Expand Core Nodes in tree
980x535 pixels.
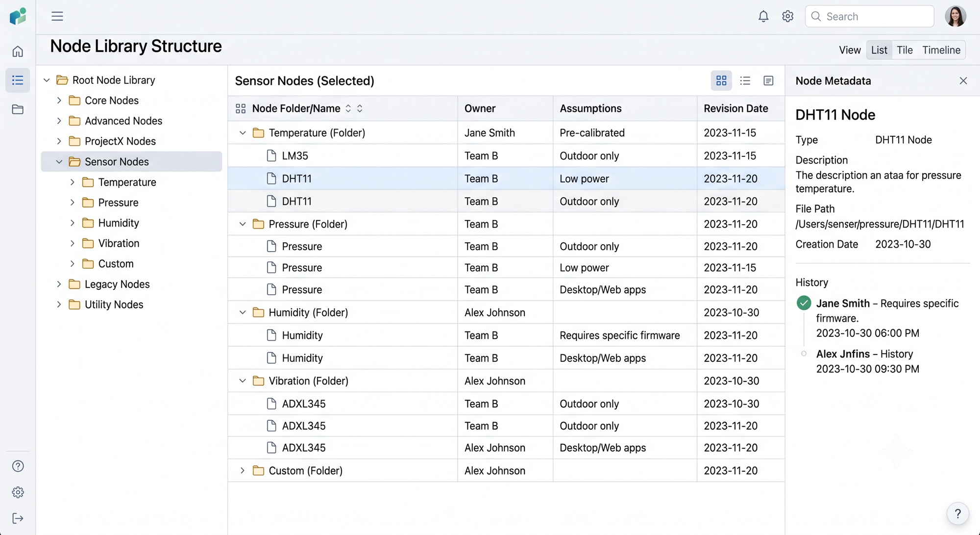pos(59,101)
